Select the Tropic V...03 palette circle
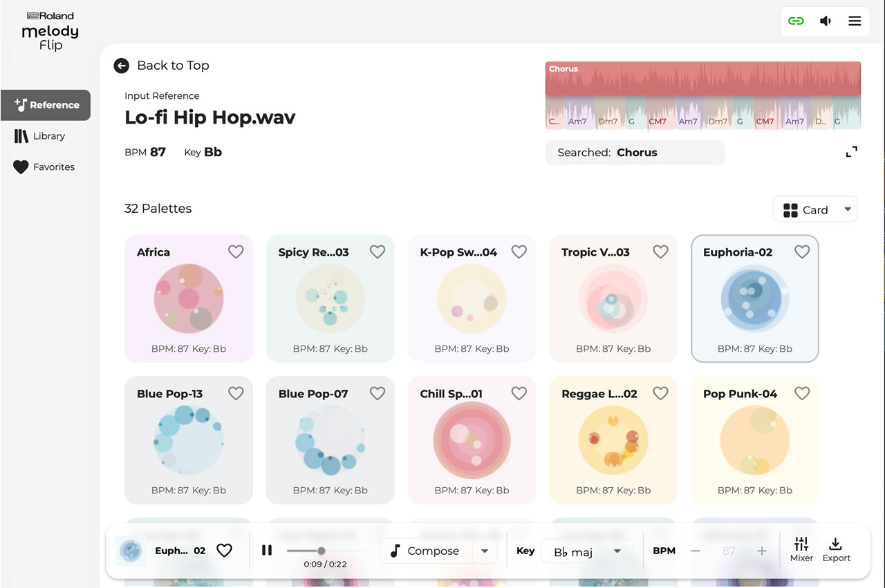Viewport: 885px width, 588px height. point(613,298)
